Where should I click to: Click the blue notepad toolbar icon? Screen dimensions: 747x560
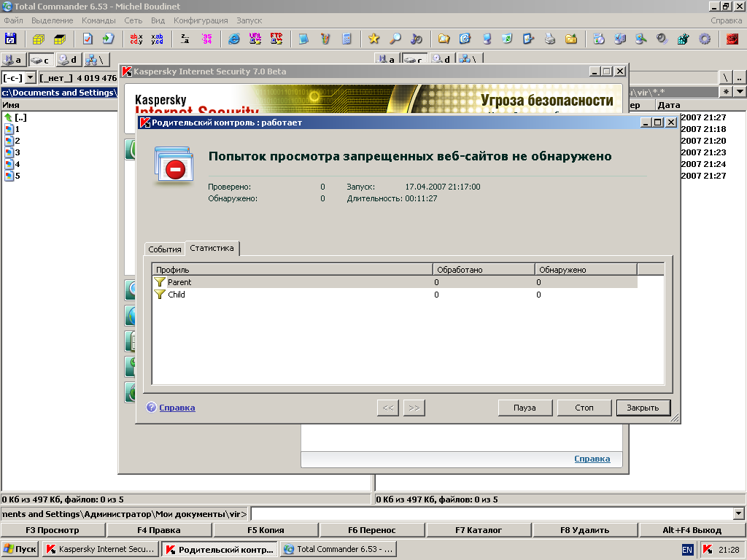304,39
